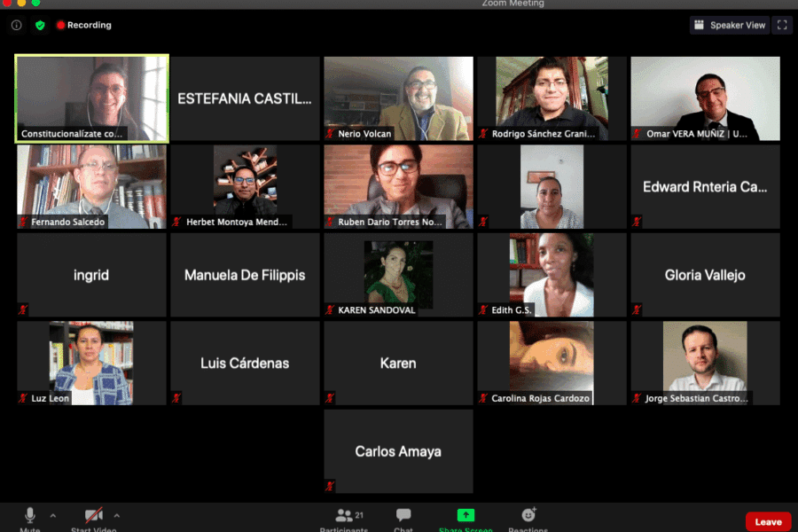Image resolution: width=798 pixels, height=532 pixels.
Task: Switch to Speaker View
Action: point(730,26)
